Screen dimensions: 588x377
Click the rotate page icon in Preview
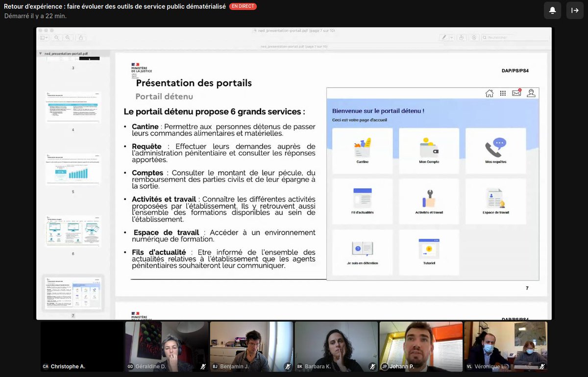(462, 37)
